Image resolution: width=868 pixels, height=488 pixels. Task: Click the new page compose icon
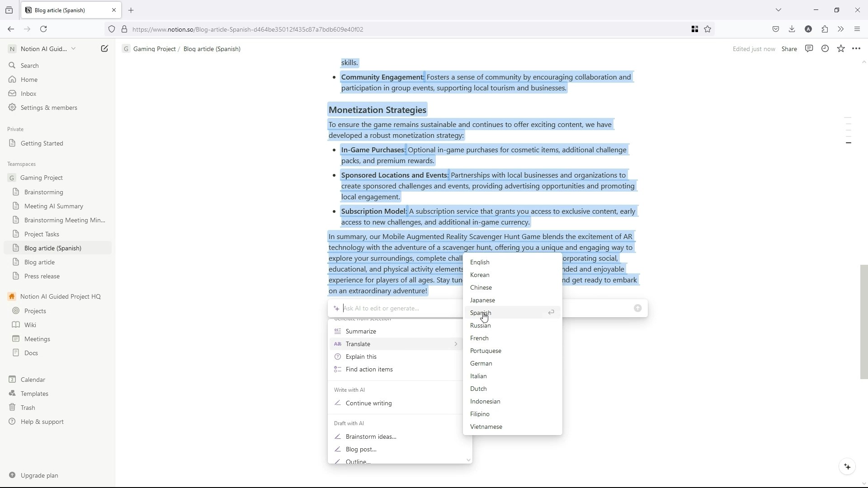click(104, 49)
